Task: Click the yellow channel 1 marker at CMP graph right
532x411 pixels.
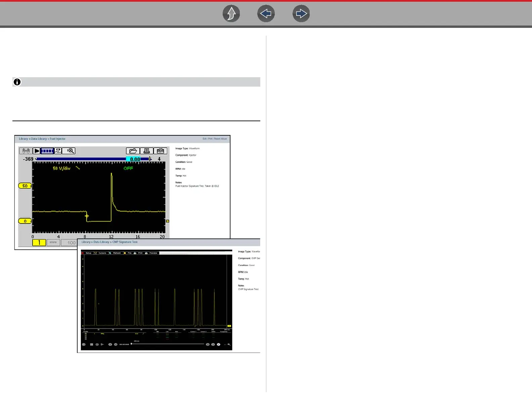Action: click(229, 326)
